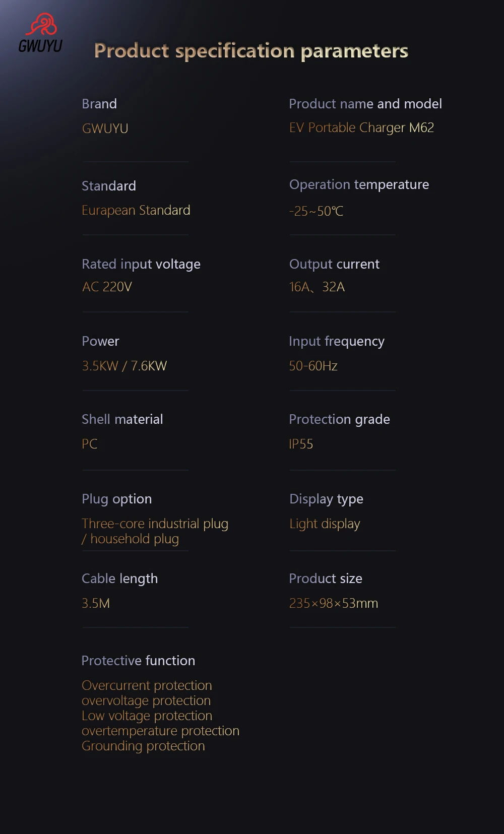Click the GWUYU brand value text
This screenshot has height=834, width=504.
coord(105,129)
